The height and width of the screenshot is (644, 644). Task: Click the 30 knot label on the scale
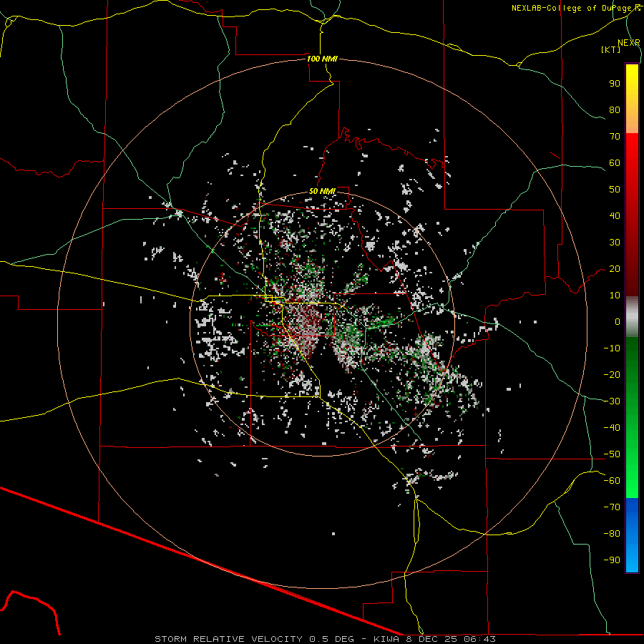[x=615, y=243]
